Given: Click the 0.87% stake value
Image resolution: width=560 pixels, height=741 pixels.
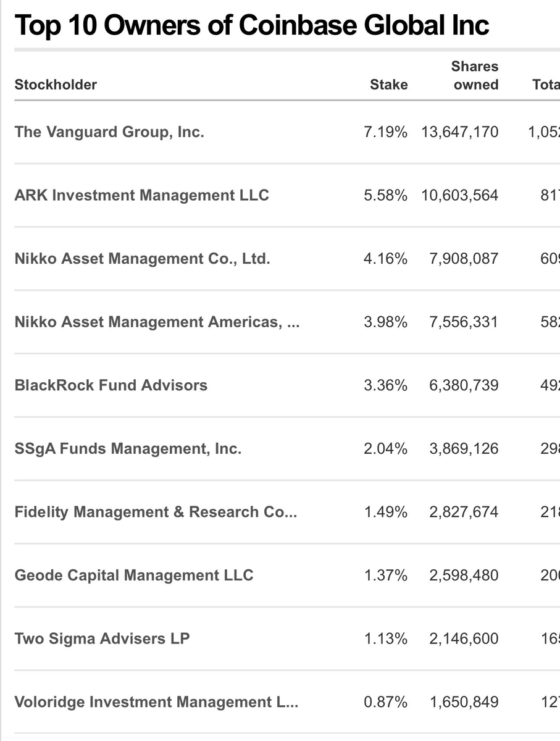Looking at the screenshot, I should click(x=385, y=702).
